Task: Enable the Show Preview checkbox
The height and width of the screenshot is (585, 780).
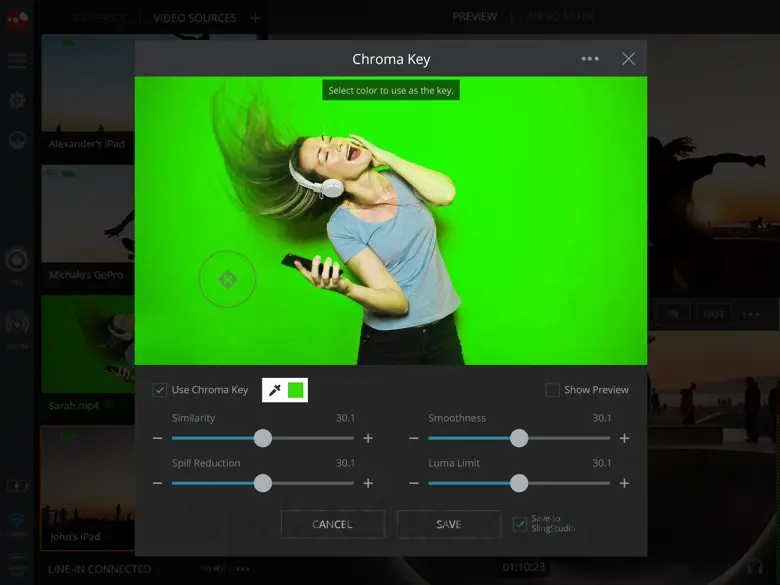Action: click(552, 390)
